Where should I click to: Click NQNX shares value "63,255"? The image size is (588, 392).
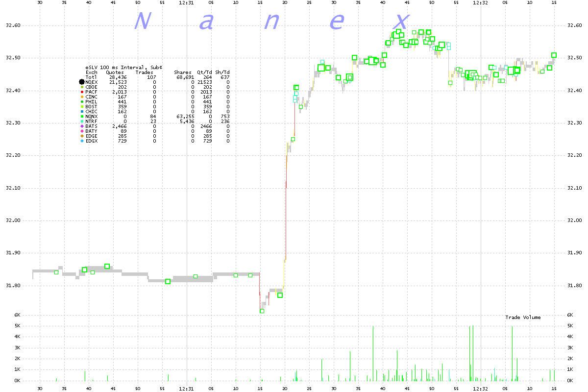pos(186,117)
